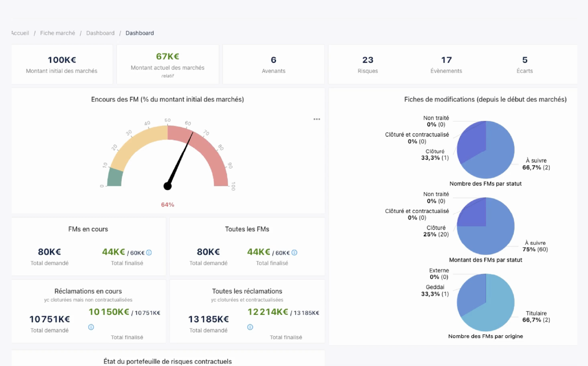This screenshot has width=588, height=366.
Task: Open info icon under Toutes les réclamations total
Action: tap(250, 327)
